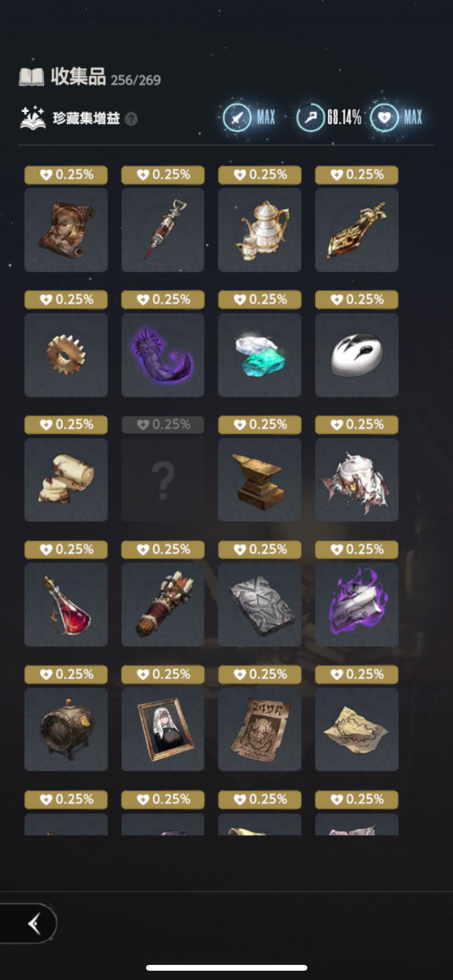Screen dimensions: 453x980
Task: Tap the 68.14% progress indicator
Action: point(329,117)
